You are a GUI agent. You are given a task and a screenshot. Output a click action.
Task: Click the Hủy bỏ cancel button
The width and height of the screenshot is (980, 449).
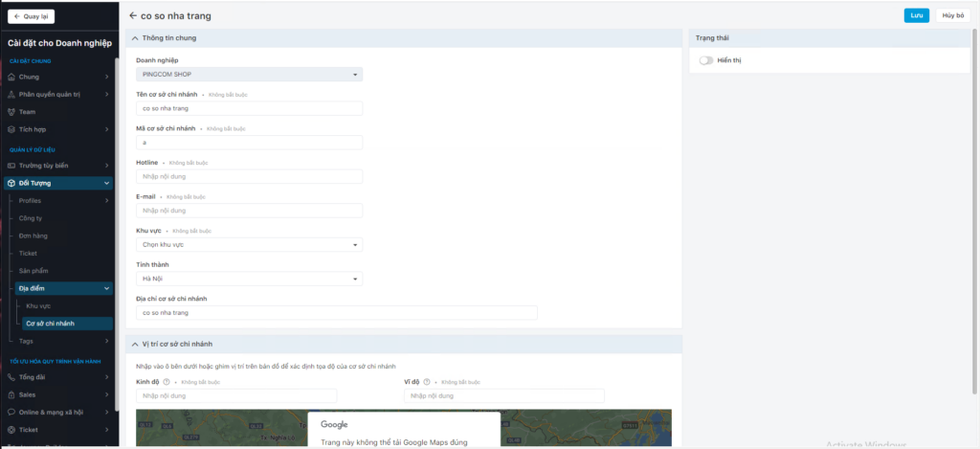[x=953, y=15]
